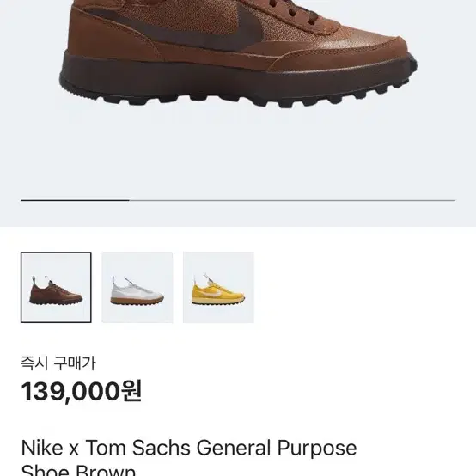The height and width of the screenshot is (476, 476).
Task: Select the brown shoe colorway thumbnail
Action: [x=56, y=287]
